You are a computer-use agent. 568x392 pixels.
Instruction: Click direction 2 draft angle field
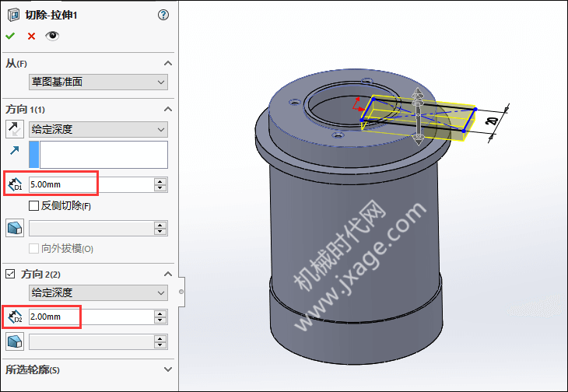tap(91, 342)
